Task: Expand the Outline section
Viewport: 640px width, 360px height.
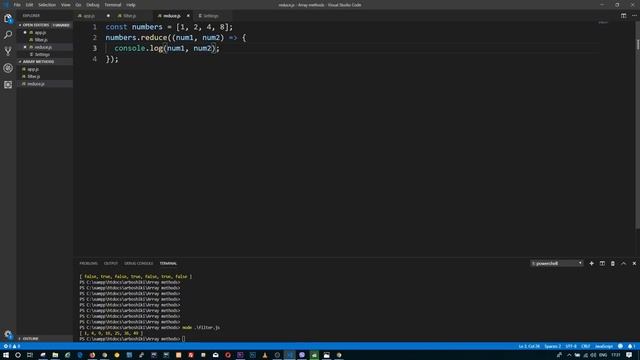Action: pos(45,338)
